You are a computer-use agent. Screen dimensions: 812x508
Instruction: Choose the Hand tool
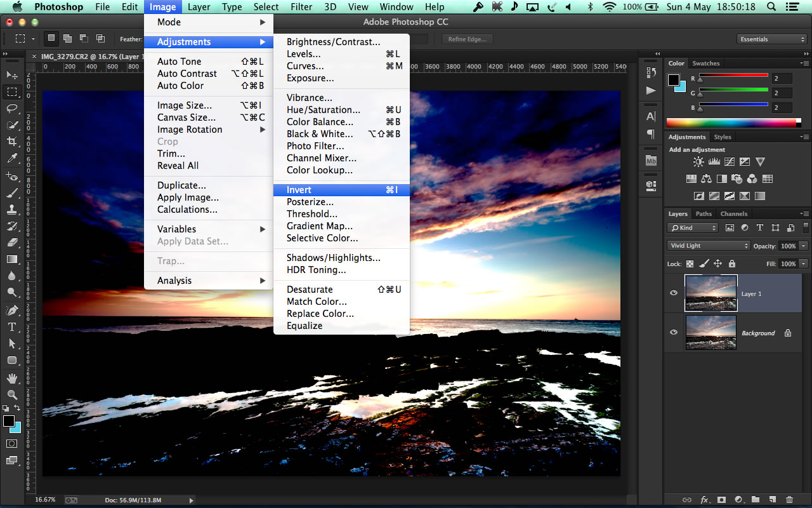[x=12, y=378]
